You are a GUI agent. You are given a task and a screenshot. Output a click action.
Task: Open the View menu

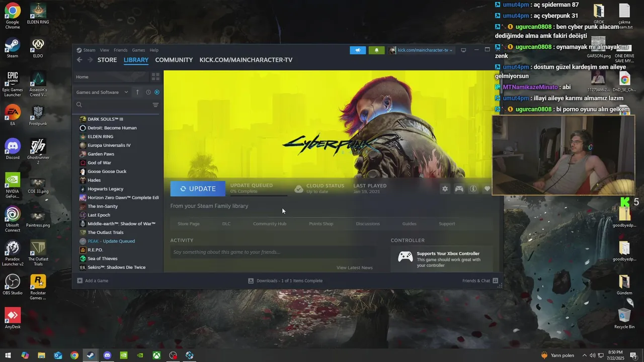tap(104, 50)
